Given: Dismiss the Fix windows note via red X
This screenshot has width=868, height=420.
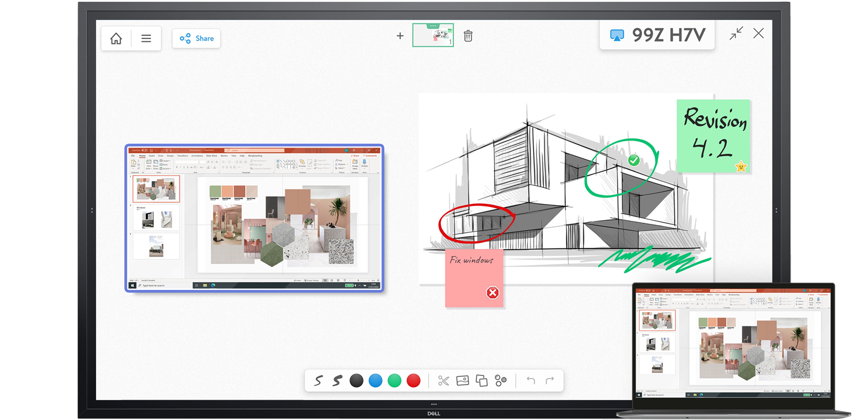Looking at the screenshot, I should click(x=492, y=293).
